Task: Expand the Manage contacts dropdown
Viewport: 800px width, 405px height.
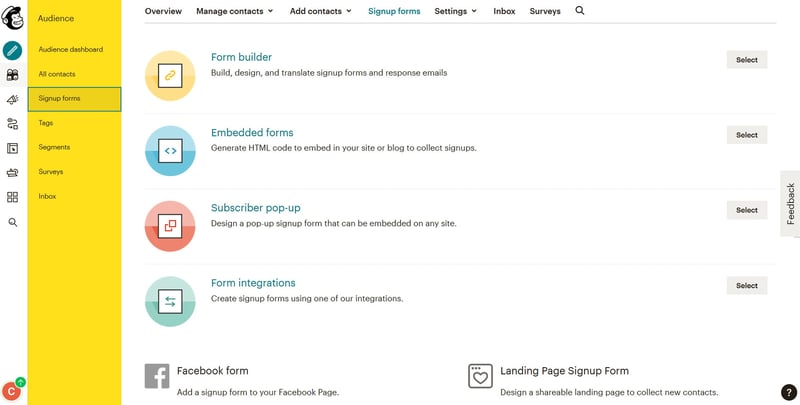Action: pyautogui.click(x=235, y=11)
